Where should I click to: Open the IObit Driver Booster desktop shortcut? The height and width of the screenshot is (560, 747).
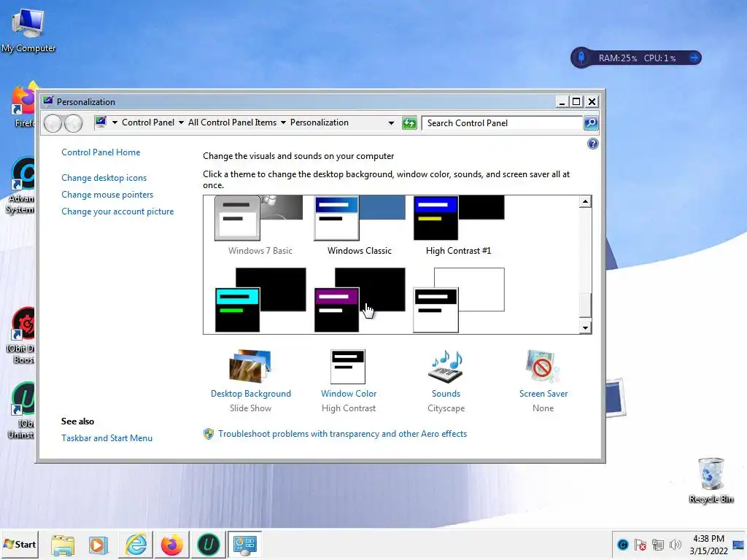21,335
